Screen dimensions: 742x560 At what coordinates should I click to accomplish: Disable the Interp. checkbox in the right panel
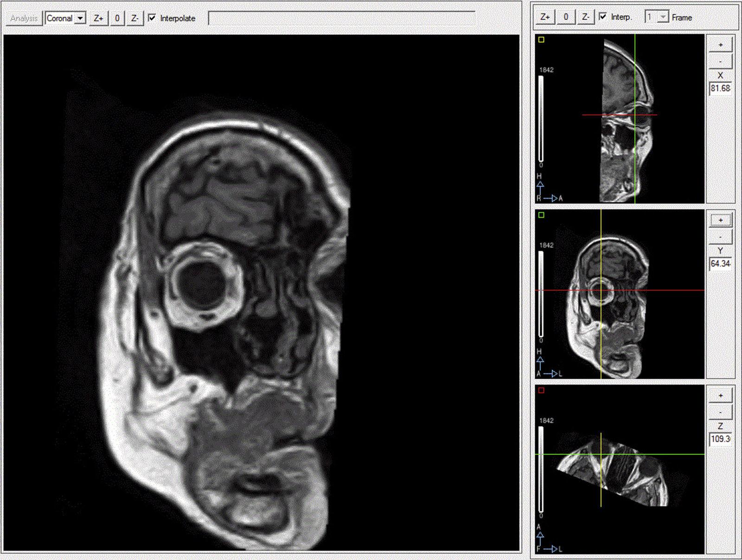coord(602,15)
